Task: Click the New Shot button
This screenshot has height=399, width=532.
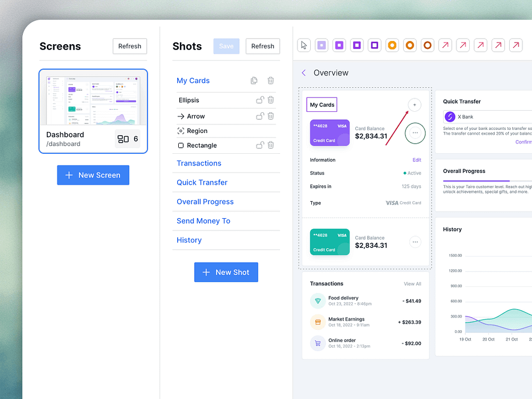Action: click(x=226, y=272)
